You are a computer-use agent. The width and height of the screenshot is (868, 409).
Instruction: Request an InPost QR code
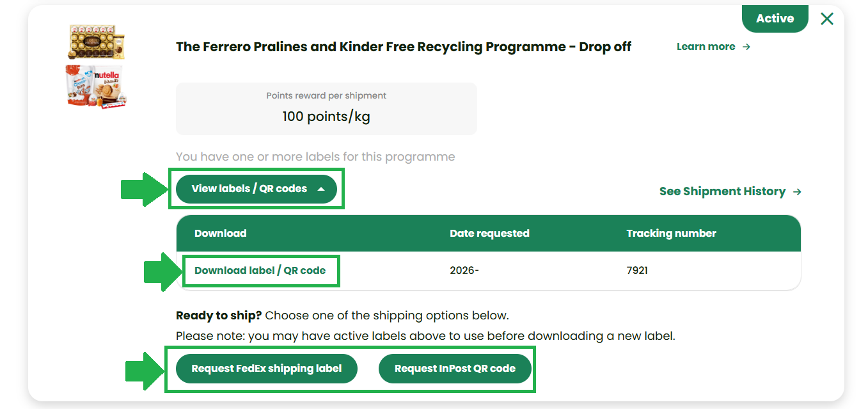click(x=455, y=369)
